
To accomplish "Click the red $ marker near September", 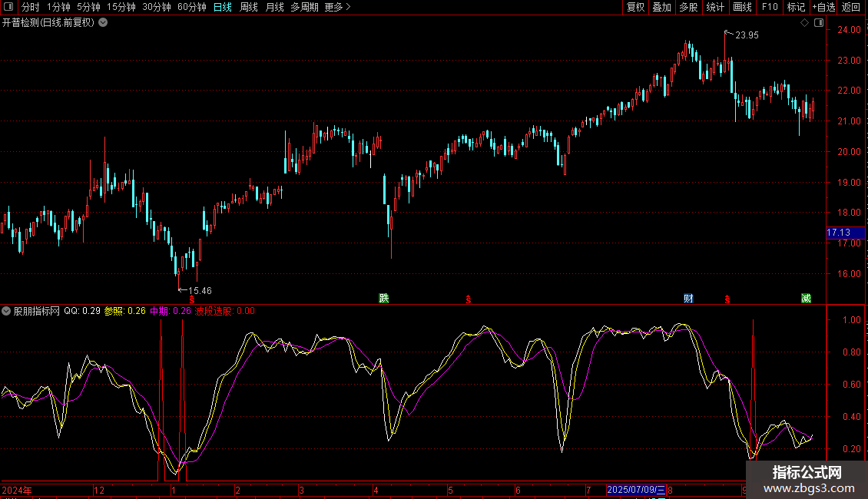I will 727,299.
